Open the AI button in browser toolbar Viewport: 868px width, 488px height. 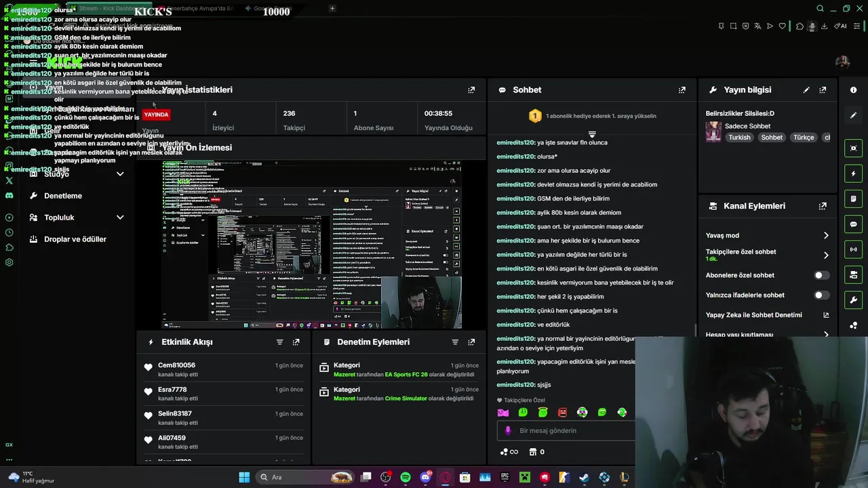(x=842, y=26)
